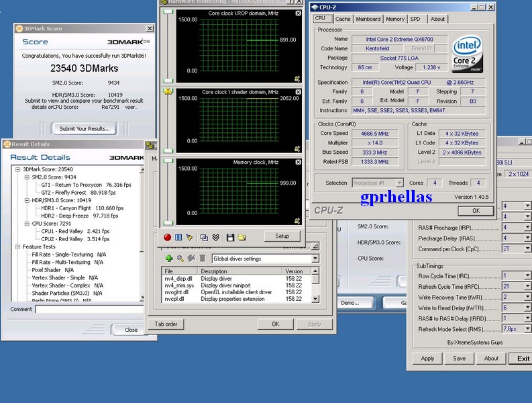The width and height of the screenshot is (532, 403).
Task: Open the Row Cycle Time (tRC) dropdown
Action: click(527, 275)
